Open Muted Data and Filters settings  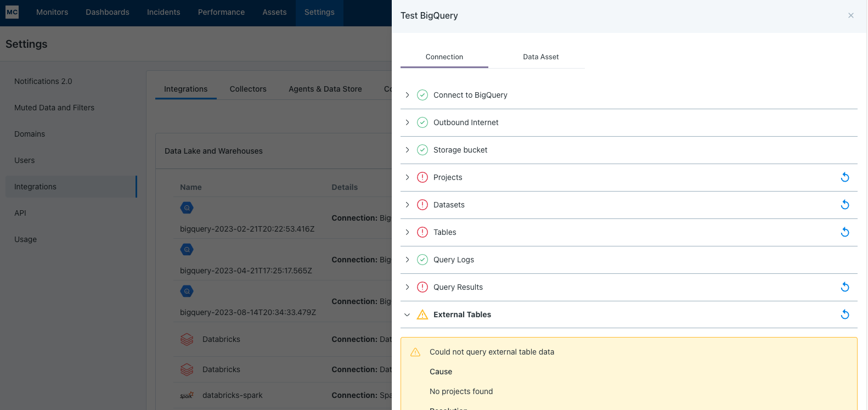pos(54,108)
